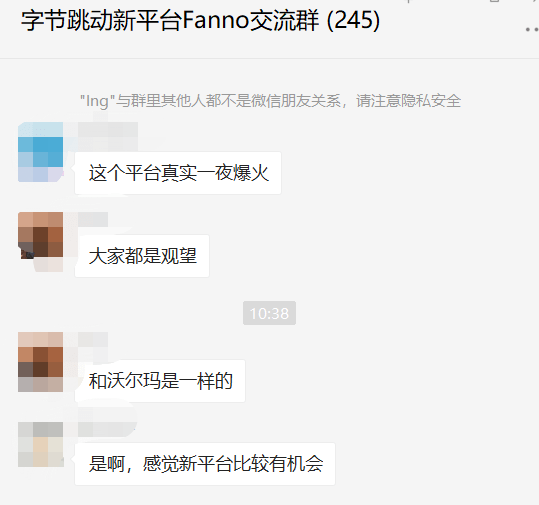Click the word Fanno in the chat title
Image resolution: width=539 pixels, height=505 pixels.
[216, 21]
